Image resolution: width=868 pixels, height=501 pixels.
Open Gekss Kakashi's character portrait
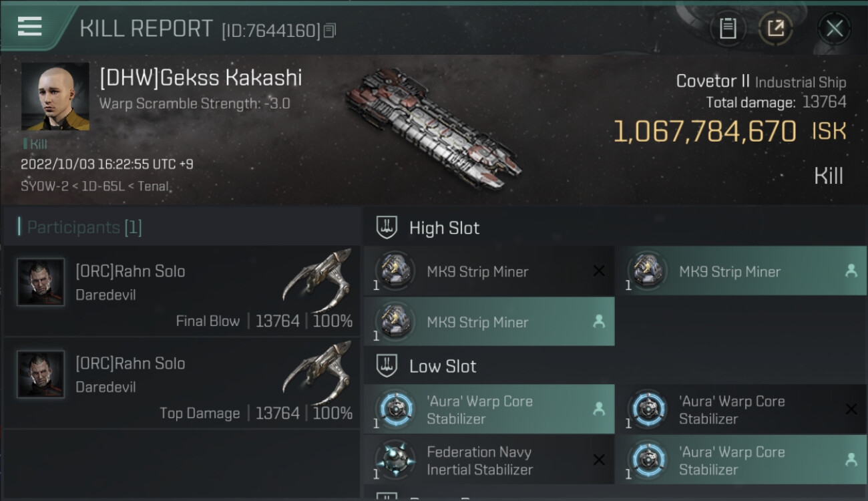click(x=55, y=96)
